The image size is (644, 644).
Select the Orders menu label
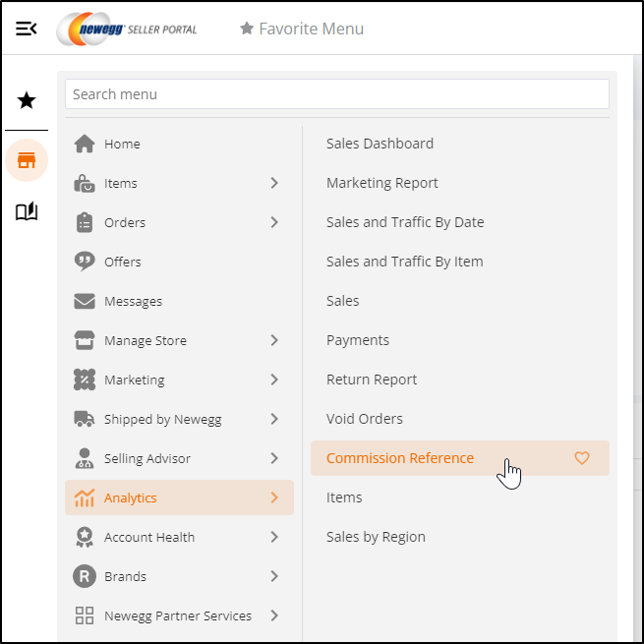coord(125,222)
